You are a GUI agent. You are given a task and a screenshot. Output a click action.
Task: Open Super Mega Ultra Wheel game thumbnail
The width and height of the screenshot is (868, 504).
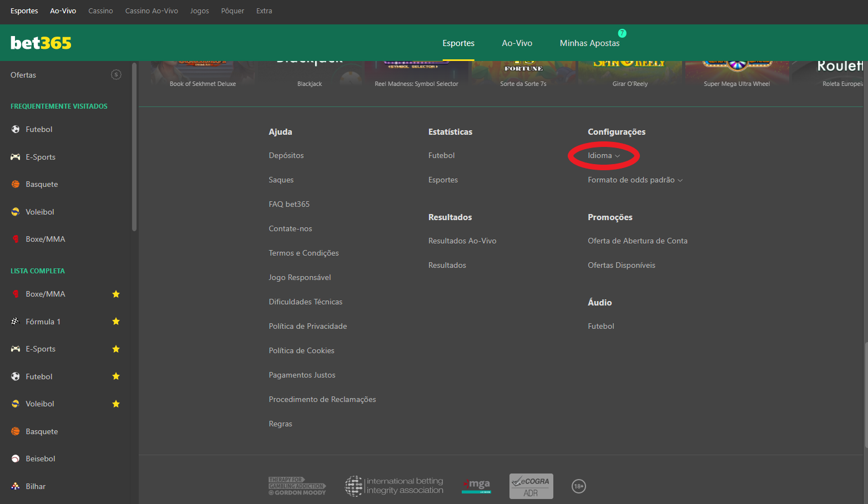coord(737,74)
